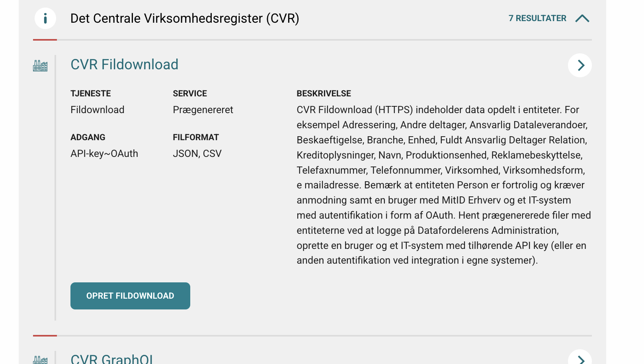The height and width of the screenshot is (364, 644).
Task: Select the Prægenereret service value
Action: click(203, 110)
